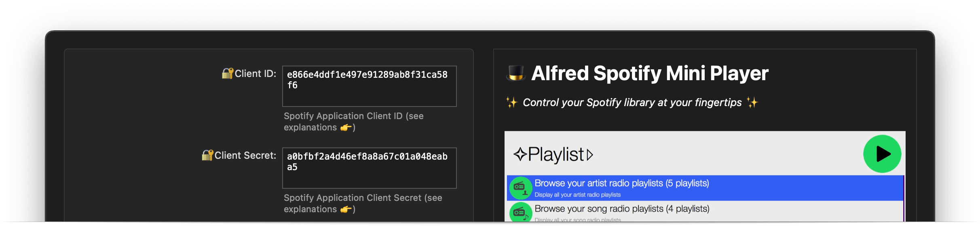This screenshot has height=226, width=980.
Task: Click the sparkles emoji after fingertips
Action: point(752,102)
